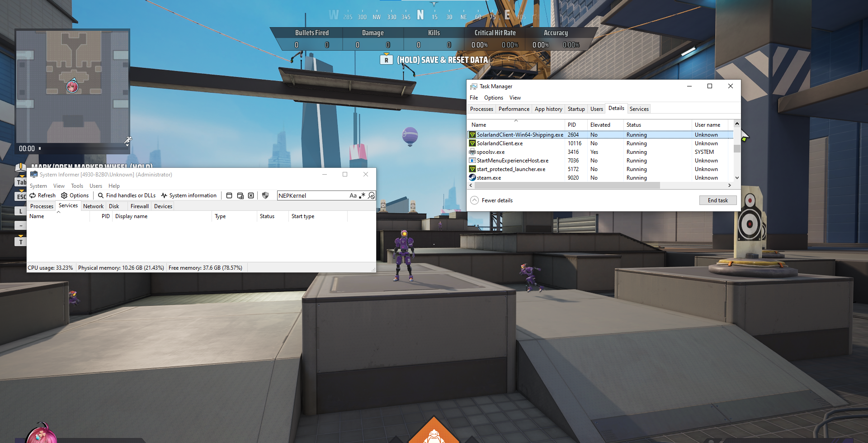Toggle the search filter option icon
868x443 pixels.
[371, 195]
